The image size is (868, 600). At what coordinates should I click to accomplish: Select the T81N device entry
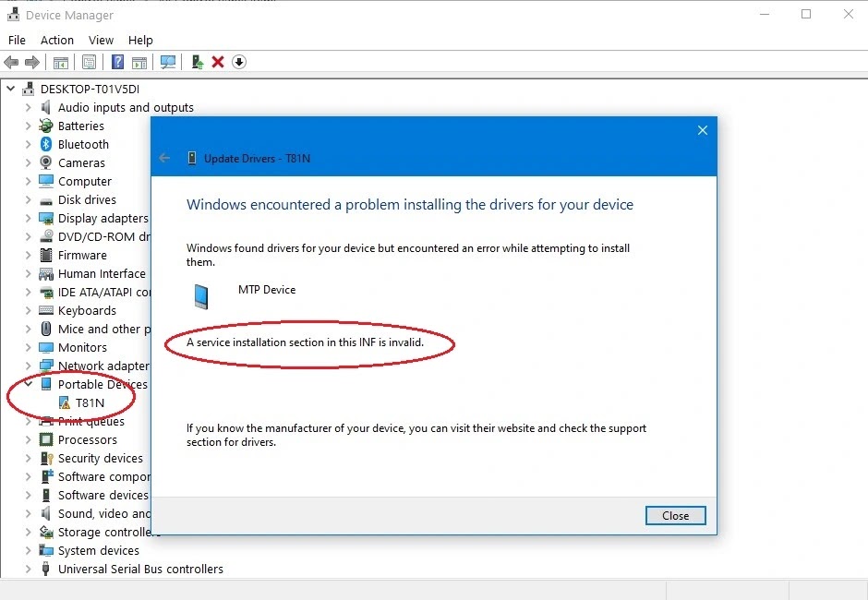[x=90, y=403]
